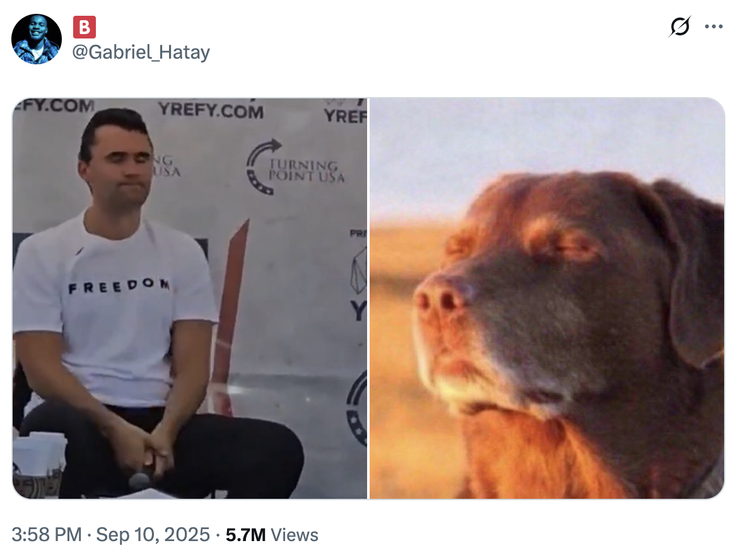The image size is (738, 560).
Task: Open the @Gabriel_Hatay profile handle
Action: [141, 52]
